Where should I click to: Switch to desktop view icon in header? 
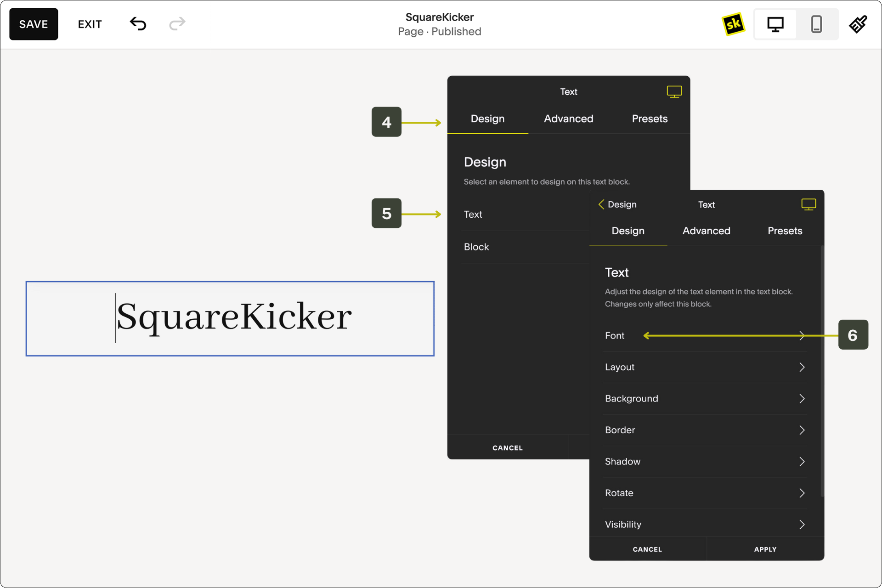[x=775, y=24]
